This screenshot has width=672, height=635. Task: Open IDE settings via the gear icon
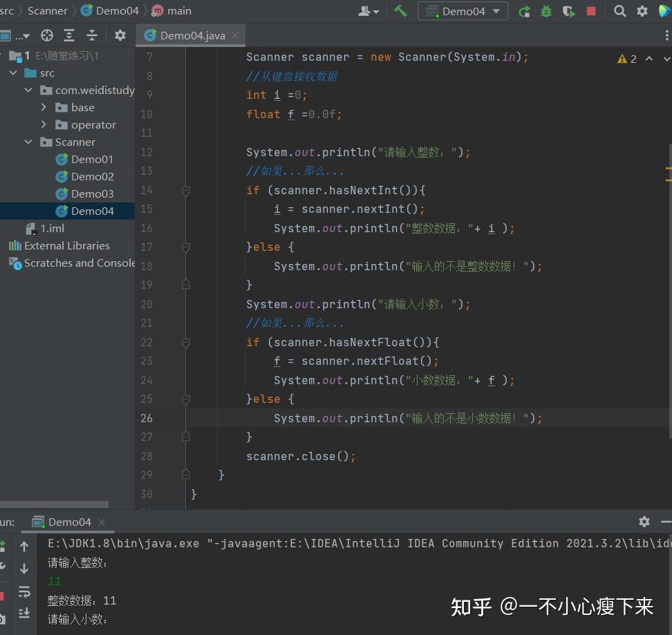click(x=642, y=10)
